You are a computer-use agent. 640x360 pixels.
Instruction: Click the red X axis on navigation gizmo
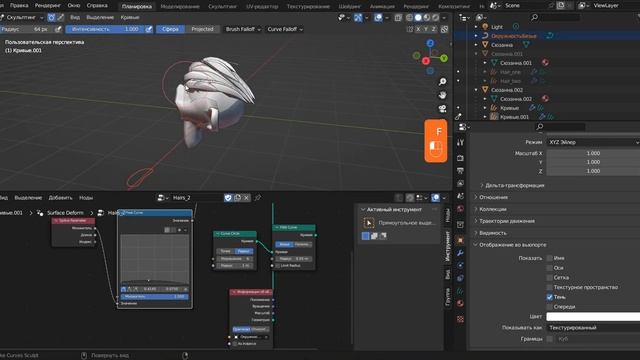pos(426,61)
